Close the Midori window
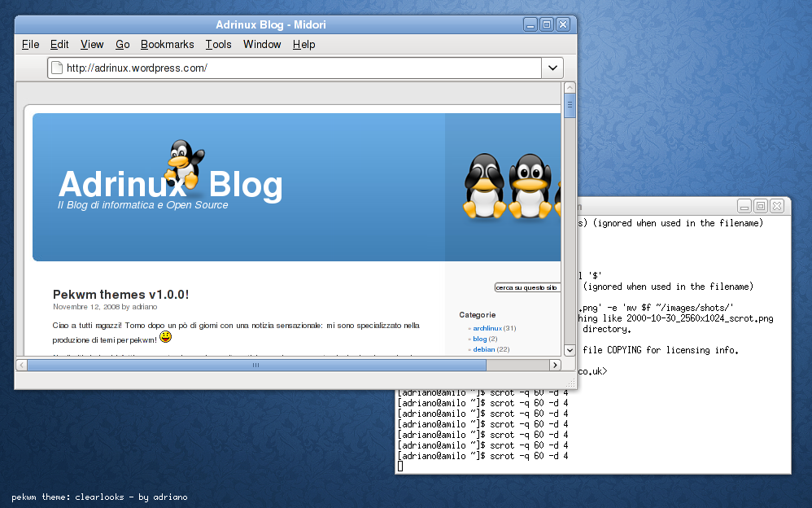Screen dimensions: 812x508 tap(563, 24)
